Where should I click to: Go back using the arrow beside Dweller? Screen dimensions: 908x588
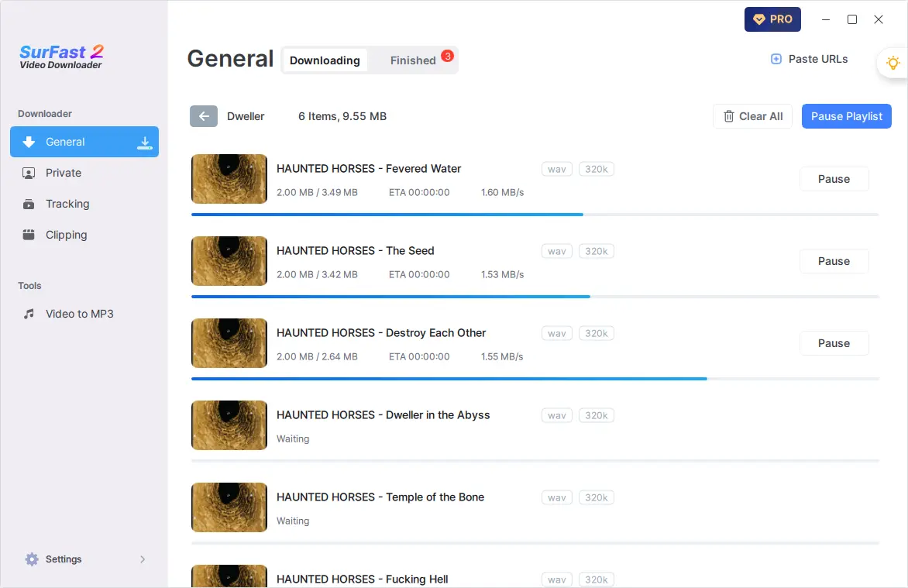click(x=204, y=116)
